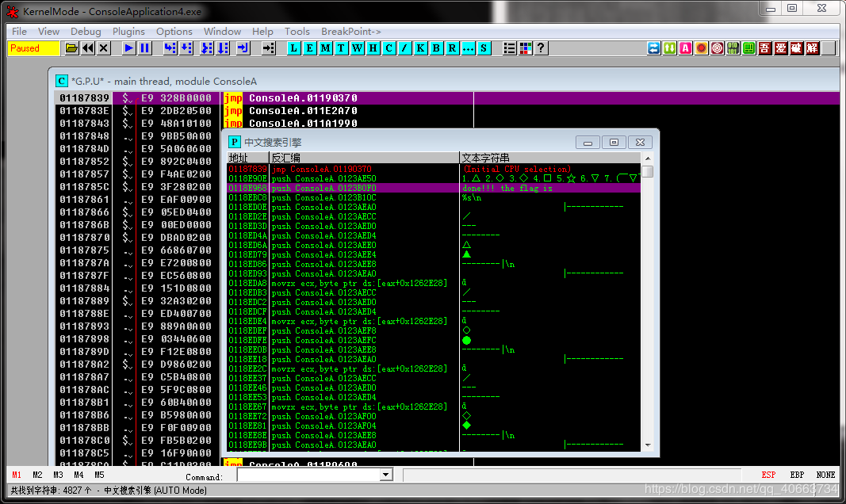Open the View menu

(48, 32)
